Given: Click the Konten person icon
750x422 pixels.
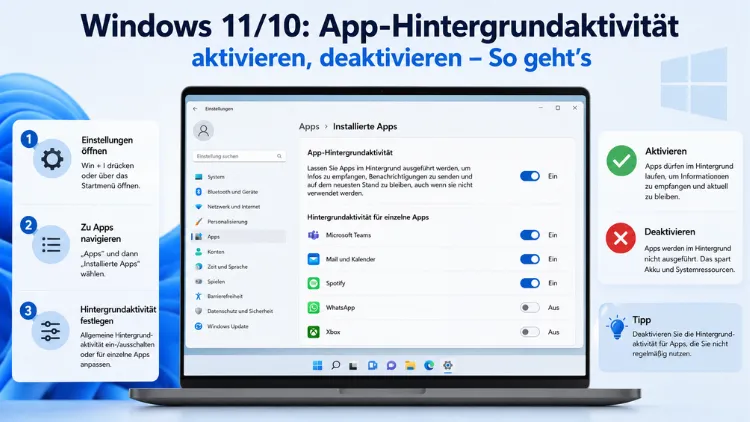Looking at the screenshot, I should [x=199, y=252].
